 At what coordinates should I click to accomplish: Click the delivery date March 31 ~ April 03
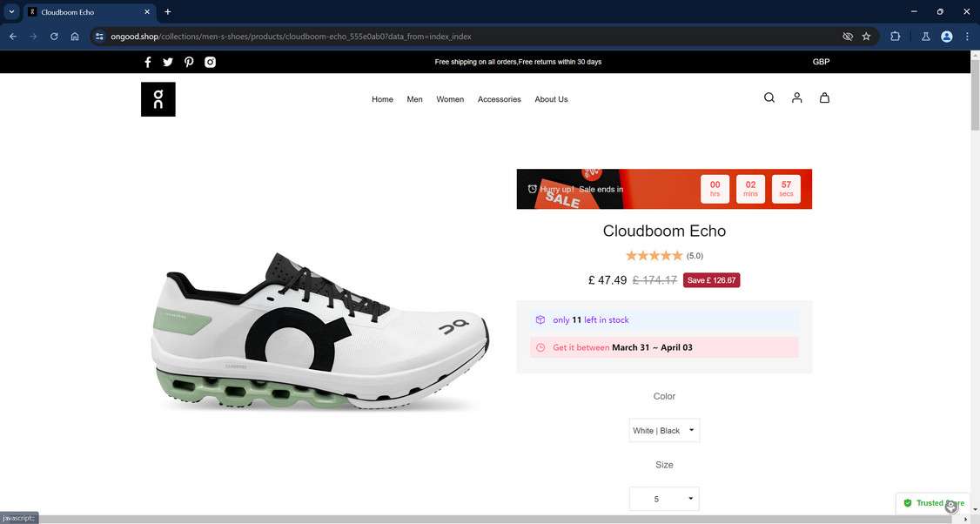(x=652, y=347)
